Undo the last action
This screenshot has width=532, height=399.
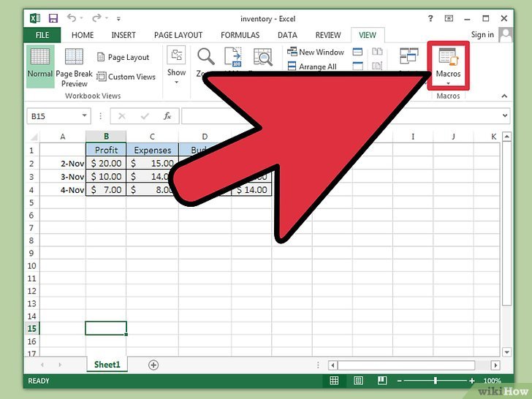[72, 18]
